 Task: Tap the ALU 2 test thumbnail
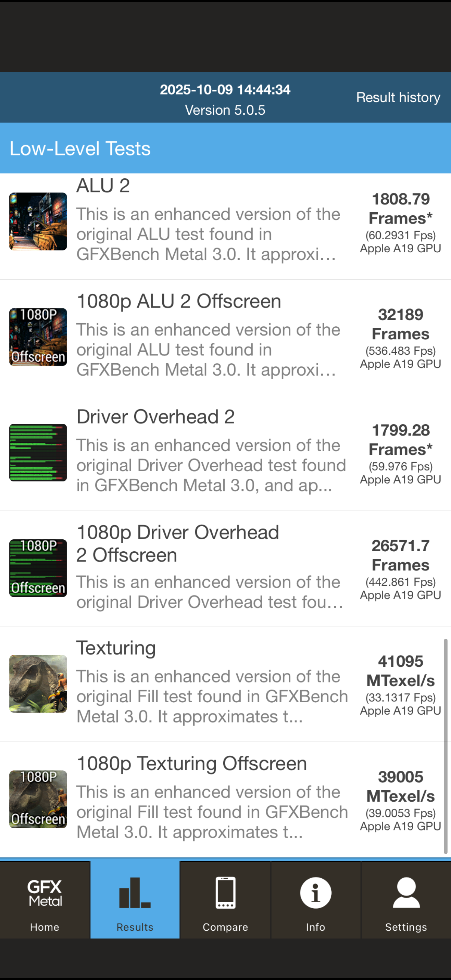pyautogui.click(x=38, y=221)
